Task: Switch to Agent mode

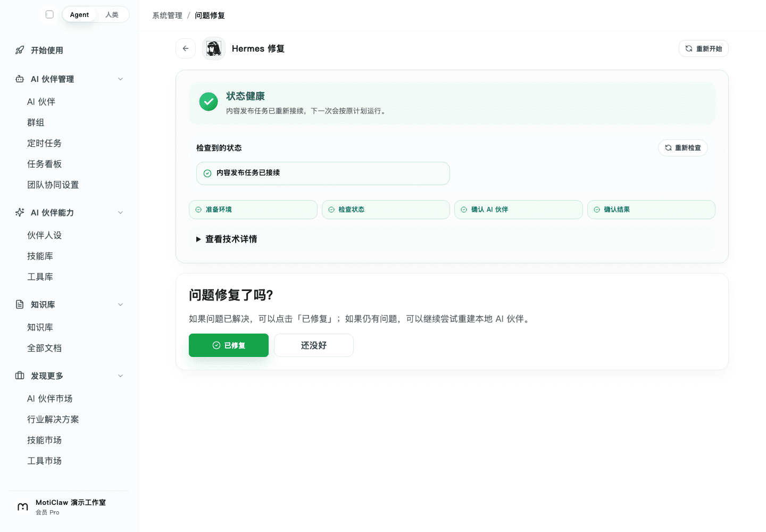Action: (79, 14)
